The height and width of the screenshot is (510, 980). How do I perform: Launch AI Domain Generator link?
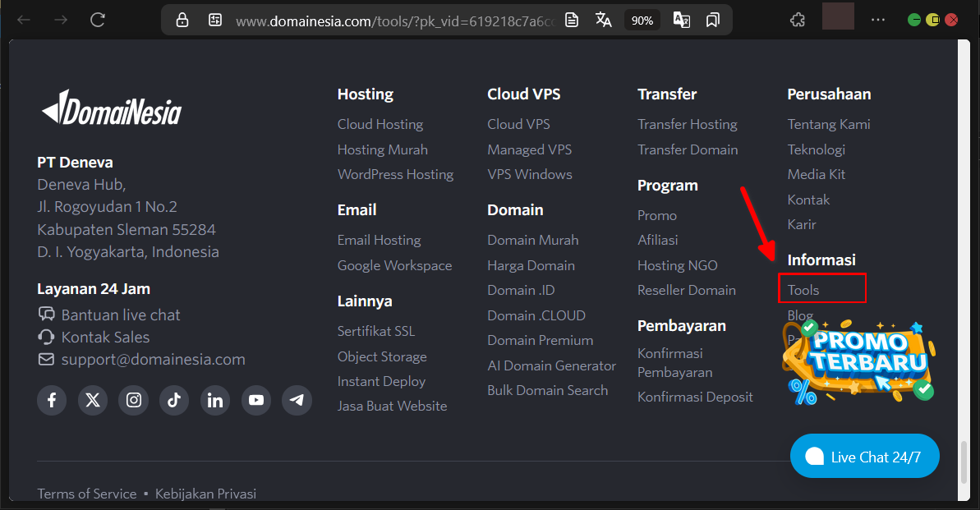552,365
